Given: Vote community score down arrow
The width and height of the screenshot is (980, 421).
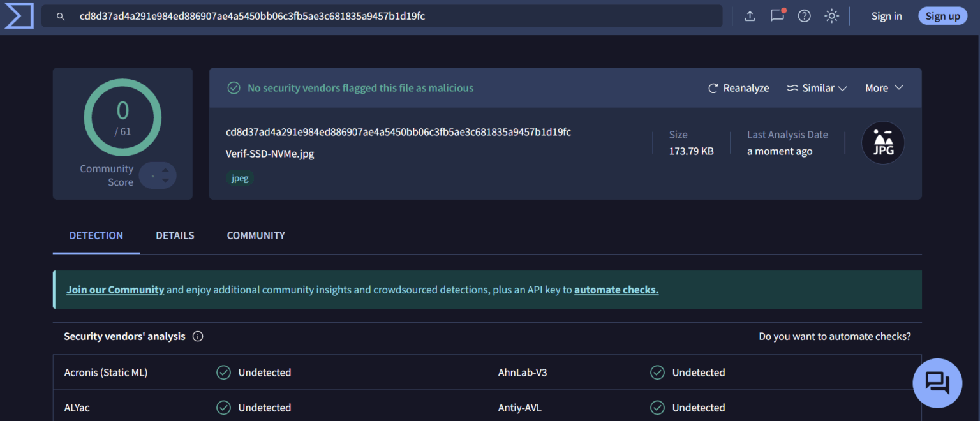Looking at the screenshot, I should [x=165, y=181].
